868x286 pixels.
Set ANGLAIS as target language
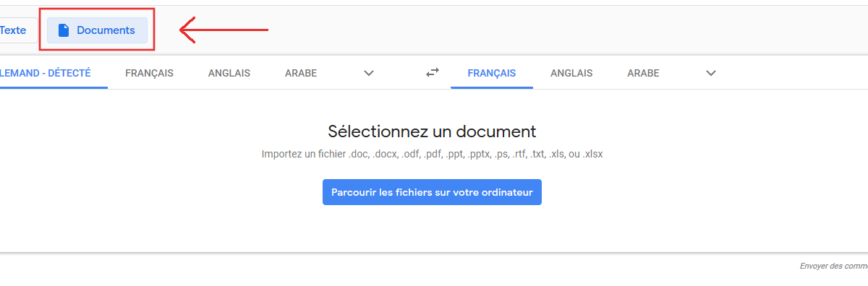(571, 73)
